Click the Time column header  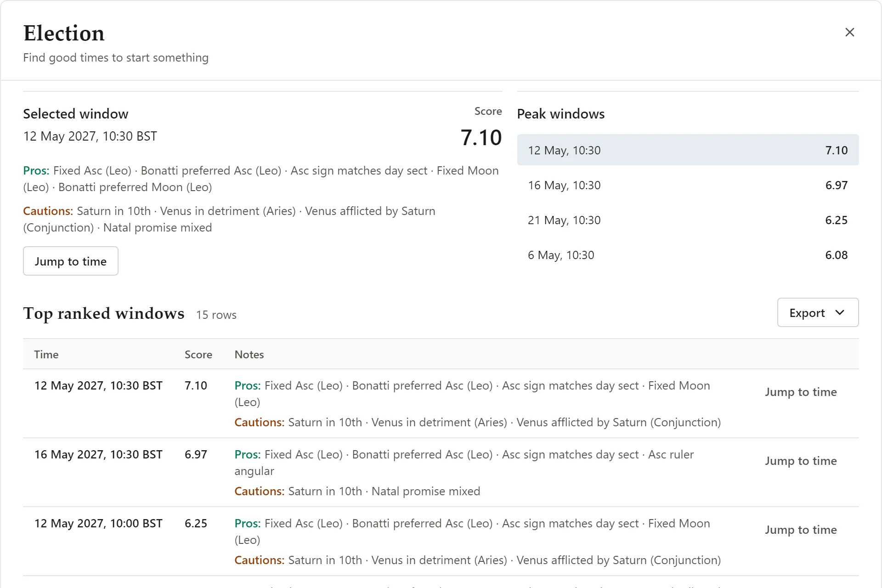coord(46,354)
